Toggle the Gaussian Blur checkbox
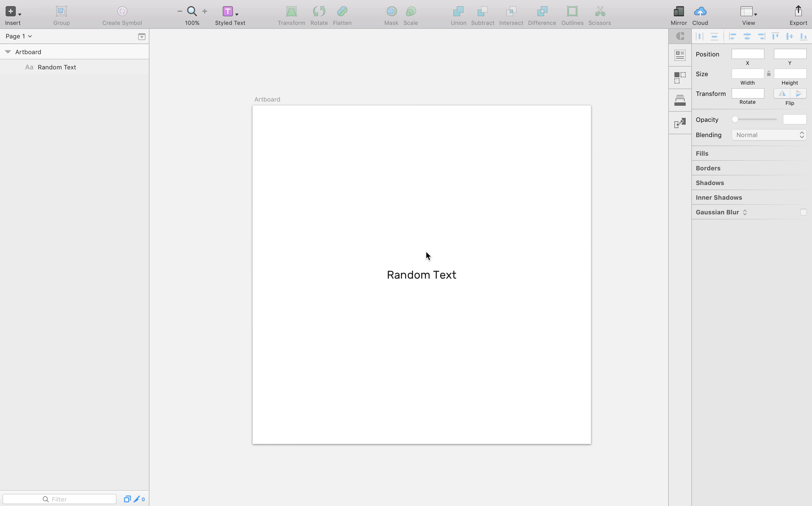 click(x=803, y=212)
